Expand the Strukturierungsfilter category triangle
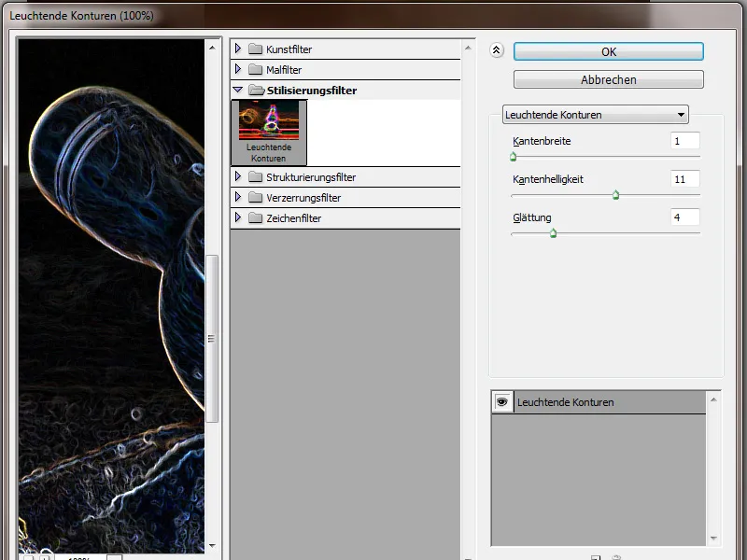The width and height of the screenshot is (747, 560). (238, 176)
